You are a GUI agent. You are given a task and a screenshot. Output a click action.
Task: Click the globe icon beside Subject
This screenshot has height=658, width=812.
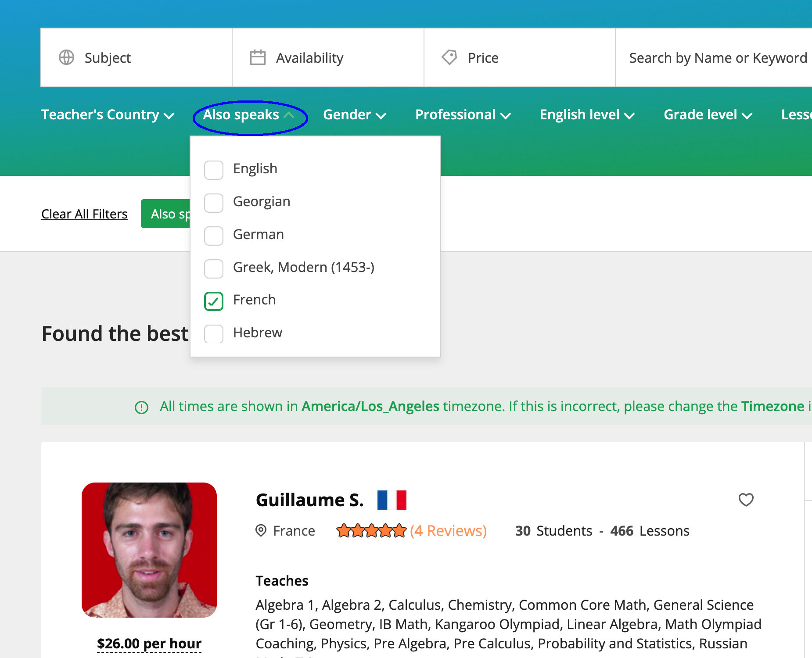pyautogui.click(x=67, y=57)
